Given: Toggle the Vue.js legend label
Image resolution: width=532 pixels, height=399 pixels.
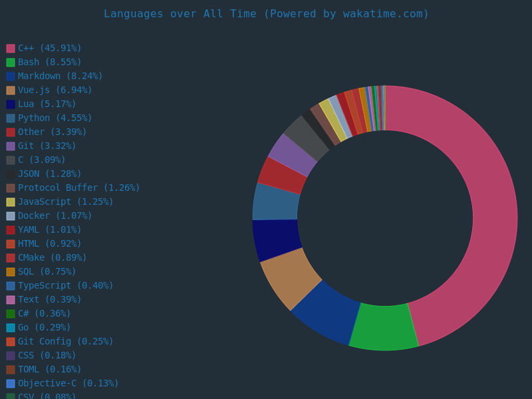Looking at the screenshot, I should point(55,90).
